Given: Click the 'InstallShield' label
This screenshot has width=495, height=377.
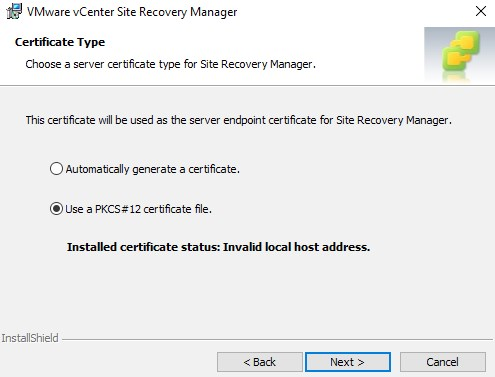Looking at the screenshot, I should pos(30,338).
